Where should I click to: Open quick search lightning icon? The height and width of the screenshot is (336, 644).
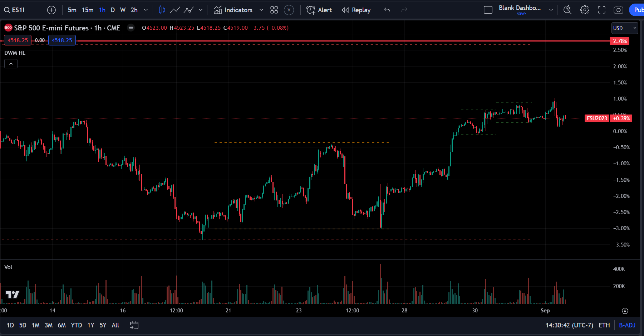click(x=567, y=10)
